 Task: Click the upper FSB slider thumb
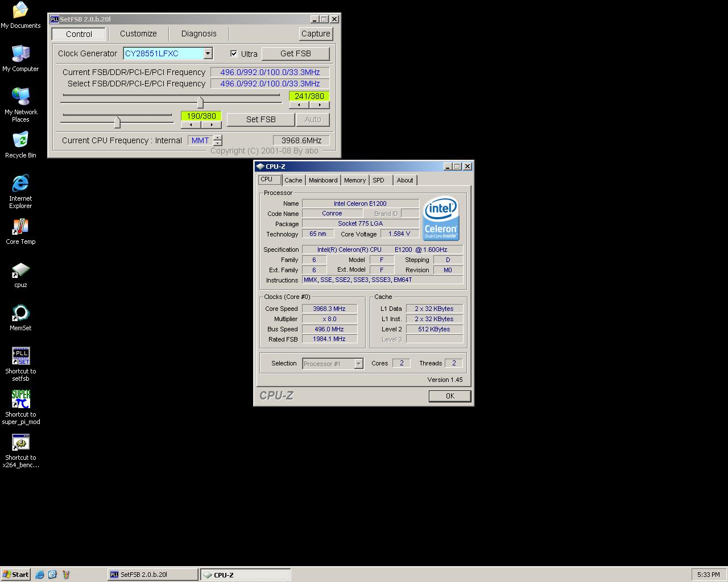point(200,102)
